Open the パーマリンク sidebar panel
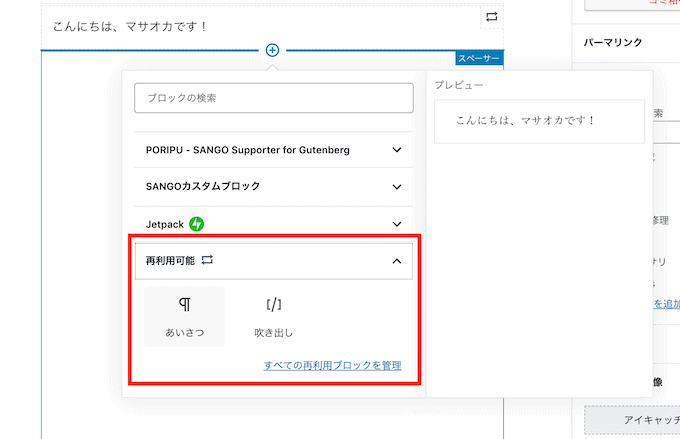Viewport: 680px width, 439px height. pyautogui.click(x=626, y=43)
